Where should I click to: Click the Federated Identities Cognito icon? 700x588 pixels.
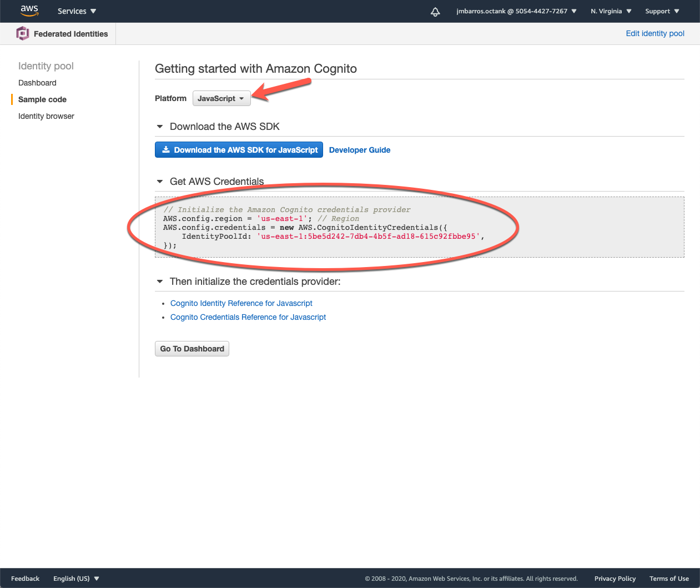tap(23, 33)
